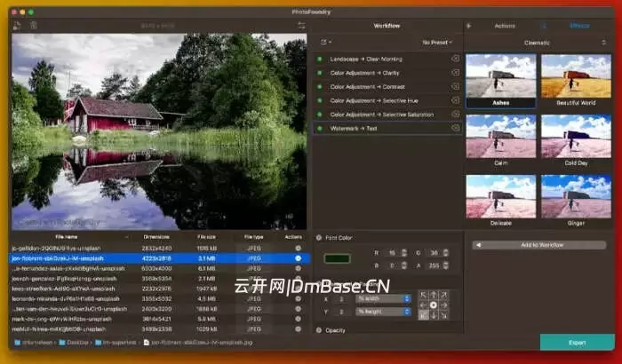The width and height of the screenshot is (622, 364).
Task: Sort by File size column header
Action: click(x=207, y=237)
